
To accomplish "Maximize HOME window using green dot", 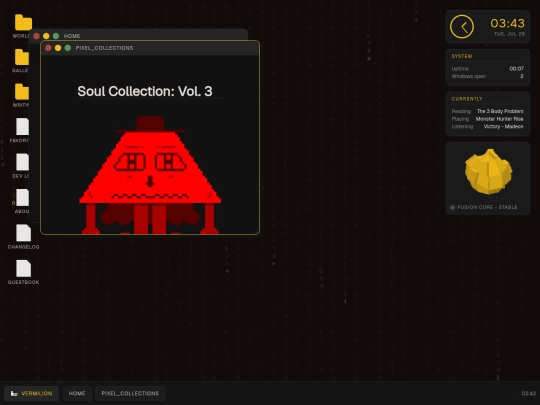I will click(x=56, y=36).
